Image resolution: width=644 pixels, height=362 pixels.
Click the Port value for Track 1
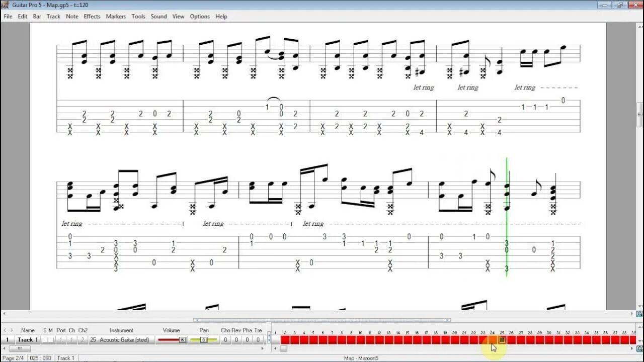(61, 340)
